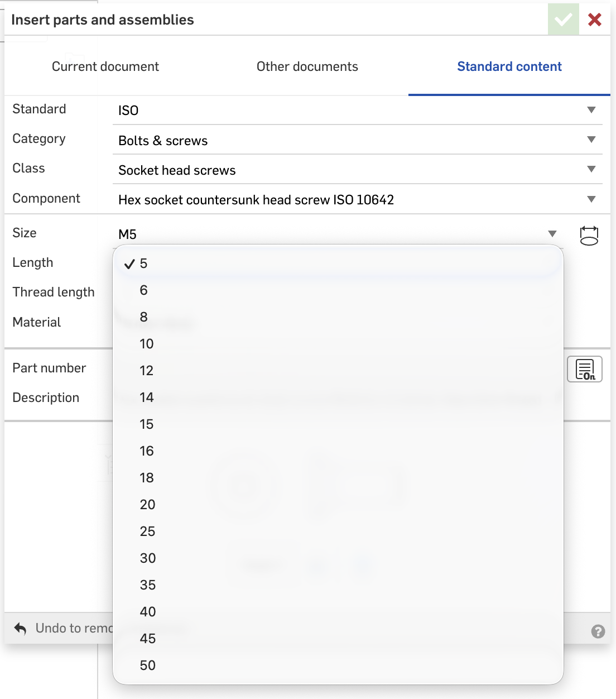Switch to Current document tab
This screenshot has height=699, width=616.
coord(105,66)
